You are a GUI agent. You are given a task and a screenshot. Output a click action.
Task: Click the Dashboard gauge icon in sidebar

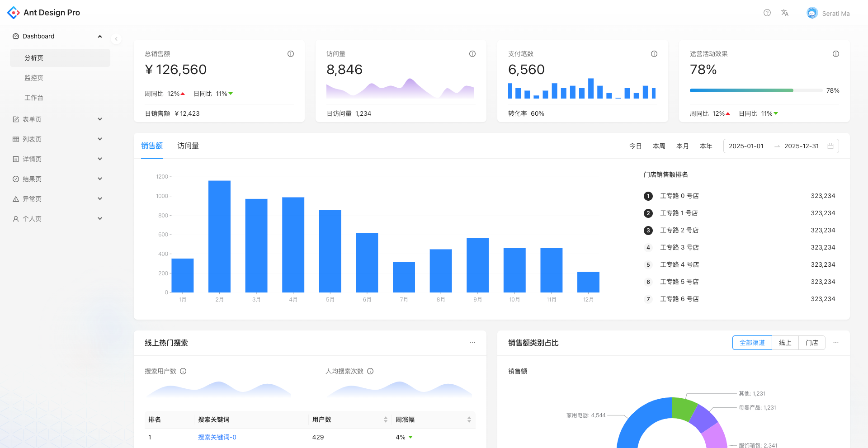click(16, 36)
